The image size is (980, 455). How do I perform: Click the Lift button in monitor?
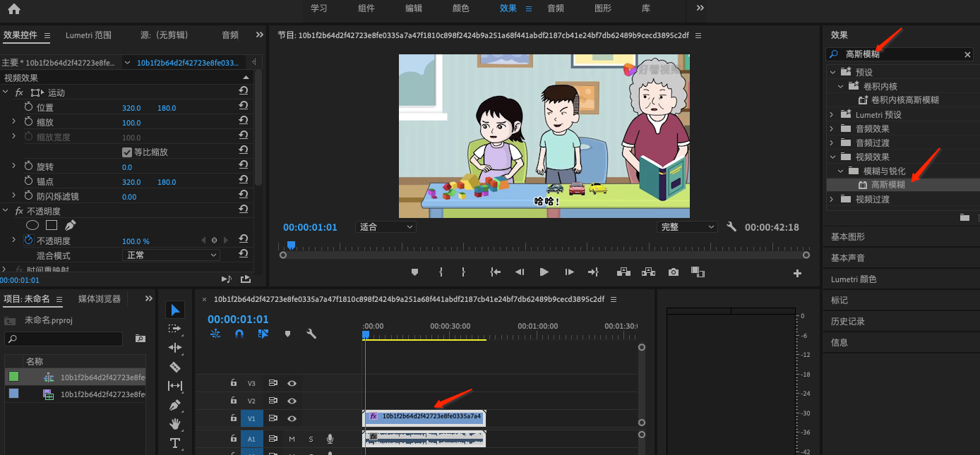click(623, 272)
